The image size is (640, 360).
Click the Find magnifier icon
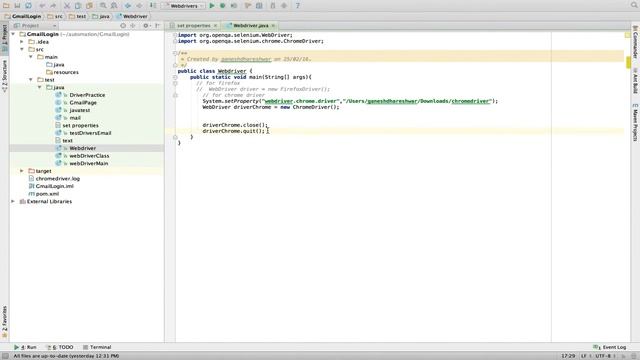click(x=103, y=6)
